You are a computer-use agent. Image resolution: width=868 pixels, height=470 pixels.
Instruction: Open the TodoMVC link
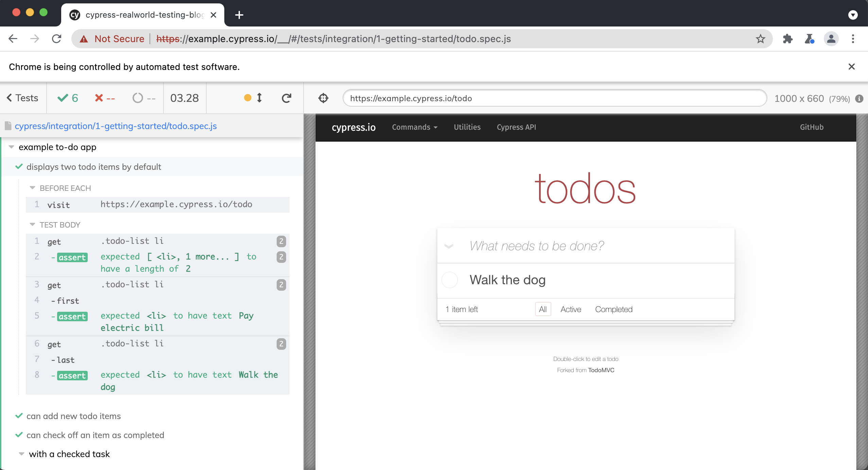click(x=601, y=370)
